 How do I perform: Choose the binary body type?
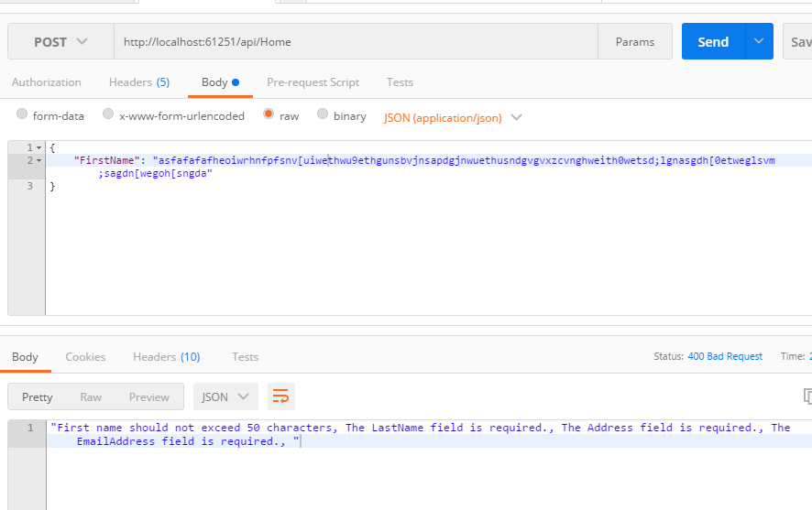click(x=323, y=115)
